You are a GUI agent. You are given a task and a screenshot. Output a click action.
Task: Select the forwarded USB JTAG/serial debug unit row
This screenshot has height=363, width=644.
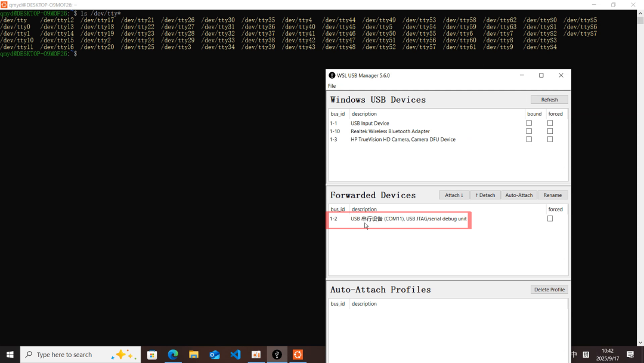(448, 219)
